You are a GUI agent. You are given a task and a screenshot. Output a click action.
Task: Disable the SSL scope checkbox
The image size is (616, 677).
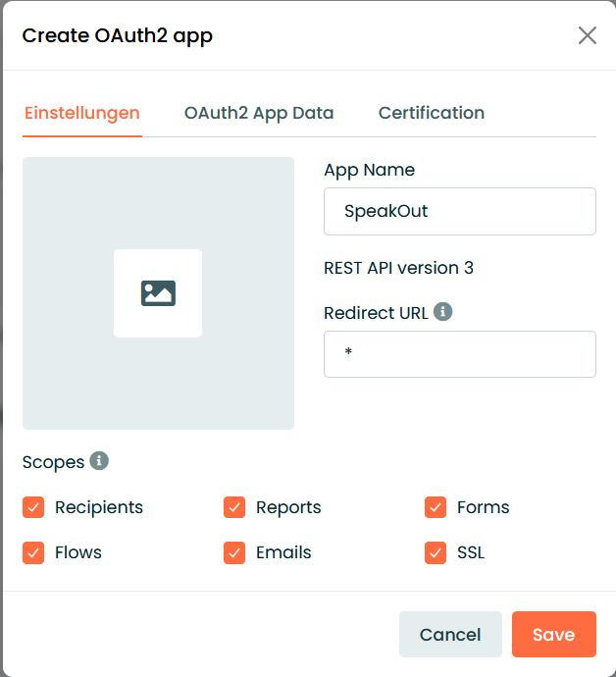tap(436, 552)
